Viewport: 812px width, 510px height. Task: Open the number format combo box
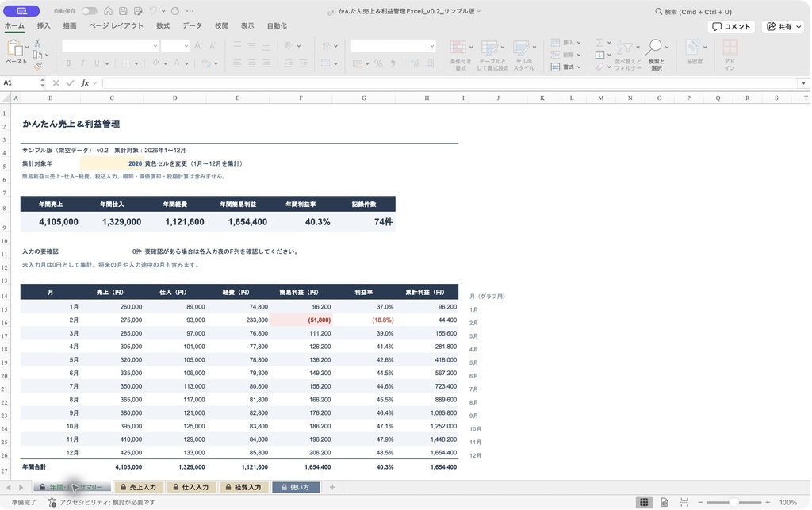[x=393, y=46]
